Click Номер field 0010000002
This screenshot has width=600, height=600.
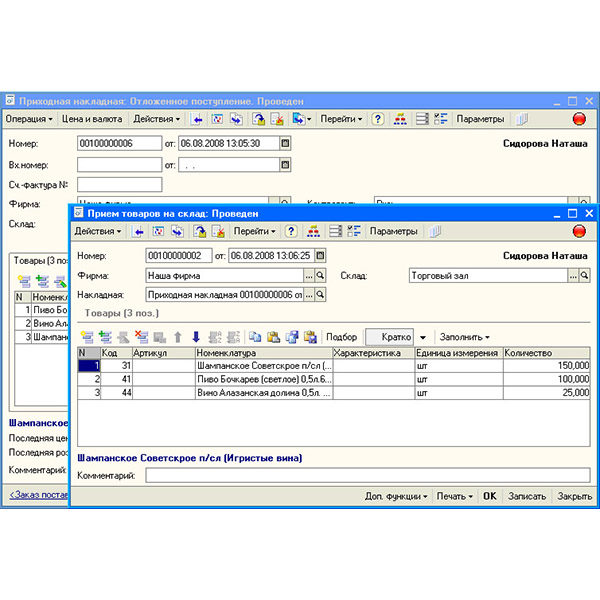pyautogui.click(x=179, y=255)
